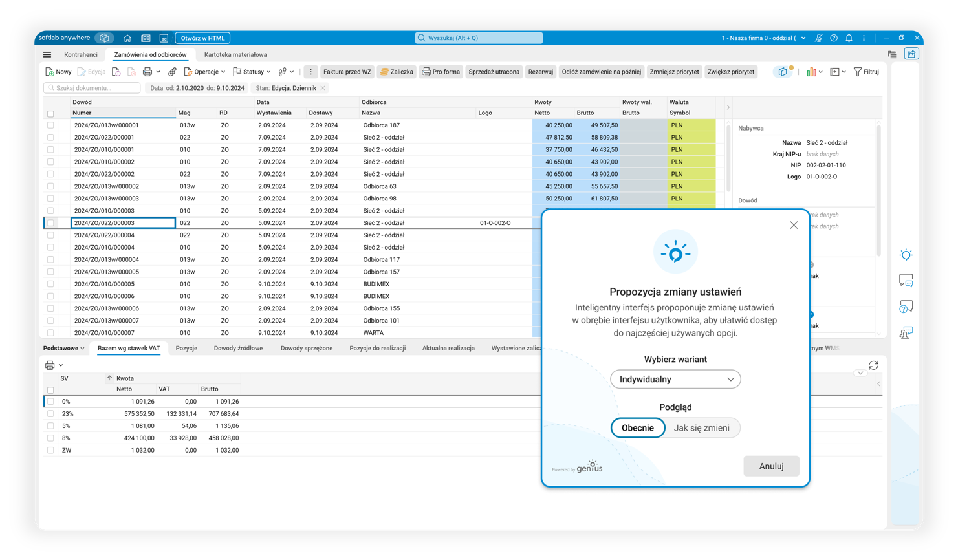Open the Wybierz wariant dropdown showing Indywidualny
Image resolution: width=958 pixels, height=560 pixels.
(x=675, y=380)
